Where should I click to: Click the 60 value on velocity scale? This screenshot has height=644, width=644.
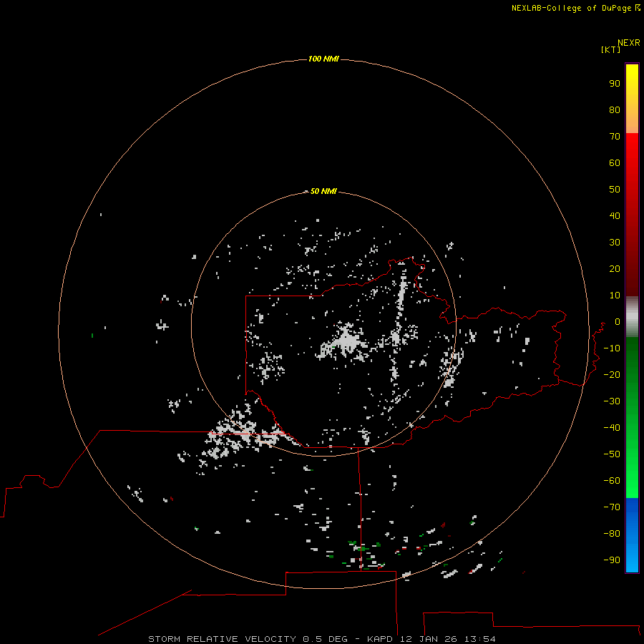click(x=615, y=162)
